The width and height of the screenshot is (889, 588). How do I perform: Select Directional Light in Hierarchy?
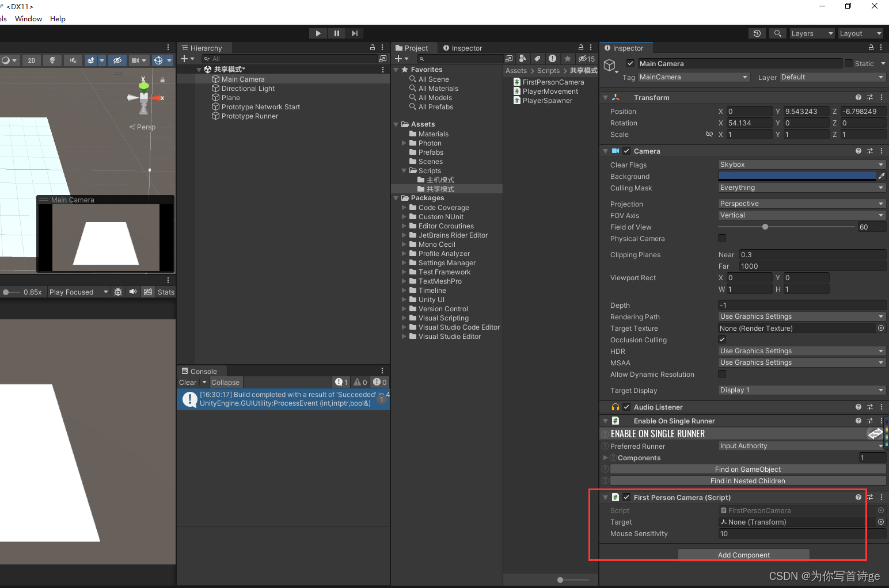[x=248, y=89]
